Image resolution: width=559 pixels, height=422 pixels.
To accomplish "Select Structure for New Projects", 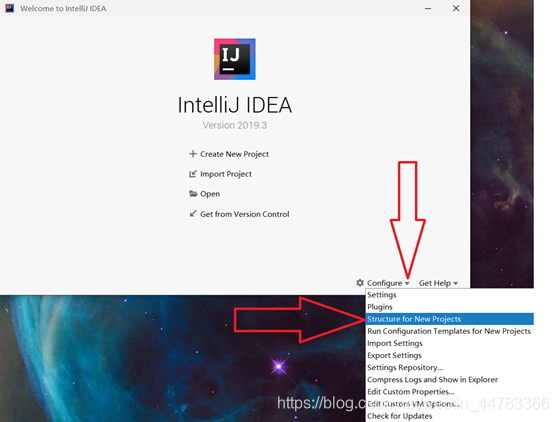I will pyautogui.click(x=450, y=319).
